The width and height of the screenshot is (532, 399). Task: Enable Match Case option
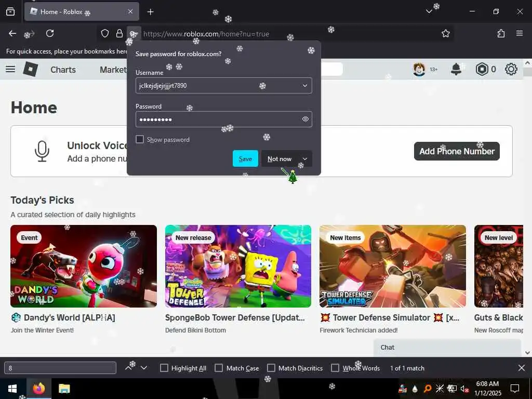(219, 368)
